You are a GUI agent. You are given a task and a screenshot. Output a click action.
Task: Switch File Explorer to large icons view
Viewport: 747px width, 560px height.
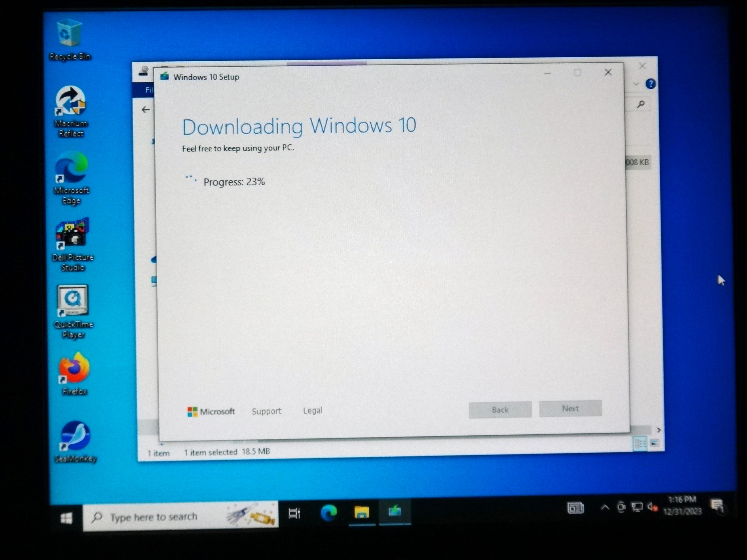click(654, 443)
